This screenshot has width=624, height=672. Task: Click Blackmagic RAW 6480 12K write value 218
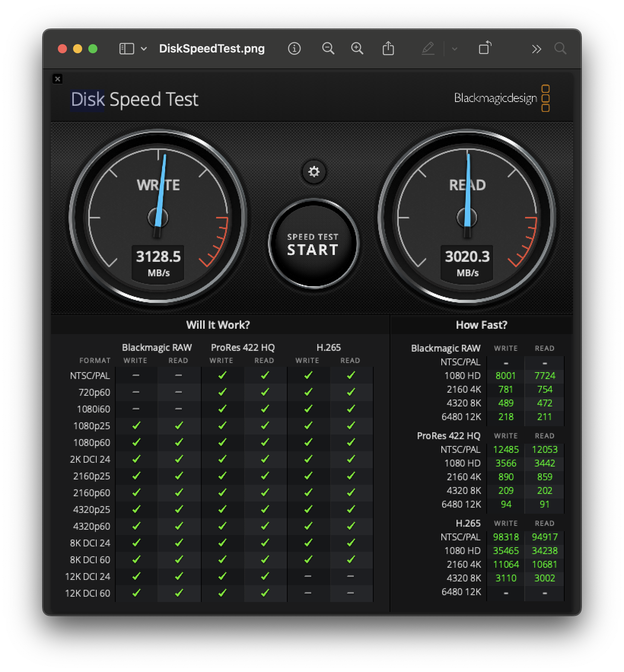506,417
